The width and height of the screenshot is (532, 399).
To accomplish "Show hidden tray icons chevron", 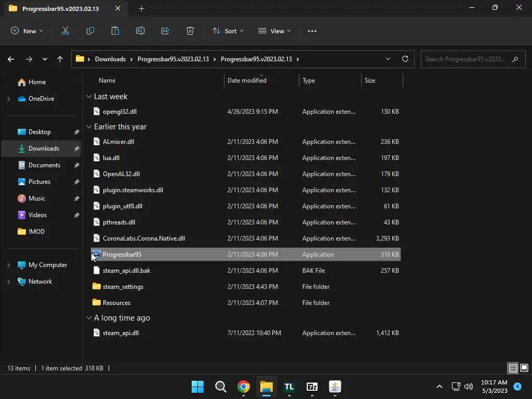I will [440, 387].
